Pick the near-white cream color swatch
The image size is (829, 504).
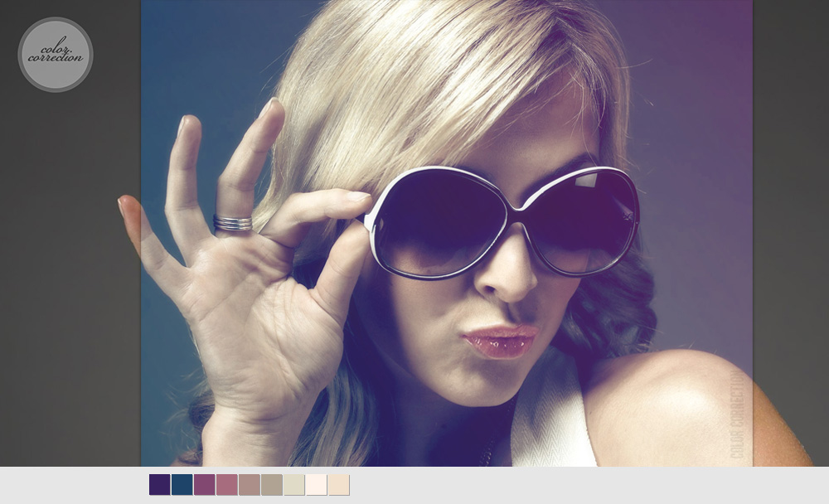(317, 485)
